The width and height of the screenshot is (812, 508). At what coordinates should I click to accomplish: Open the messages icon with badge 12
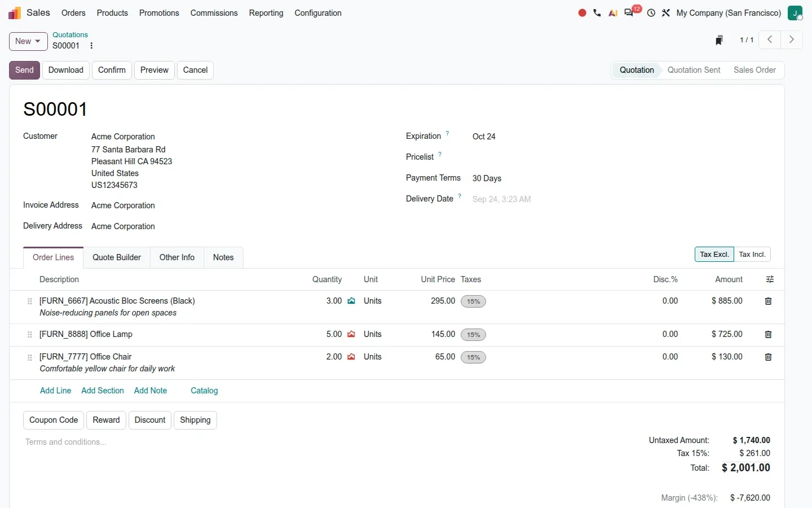tap(629, 13)
